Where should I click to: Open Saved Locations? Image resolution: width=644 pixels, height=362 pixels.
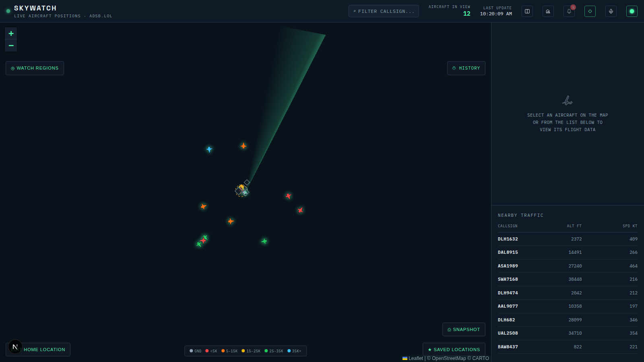pos(454,350)
